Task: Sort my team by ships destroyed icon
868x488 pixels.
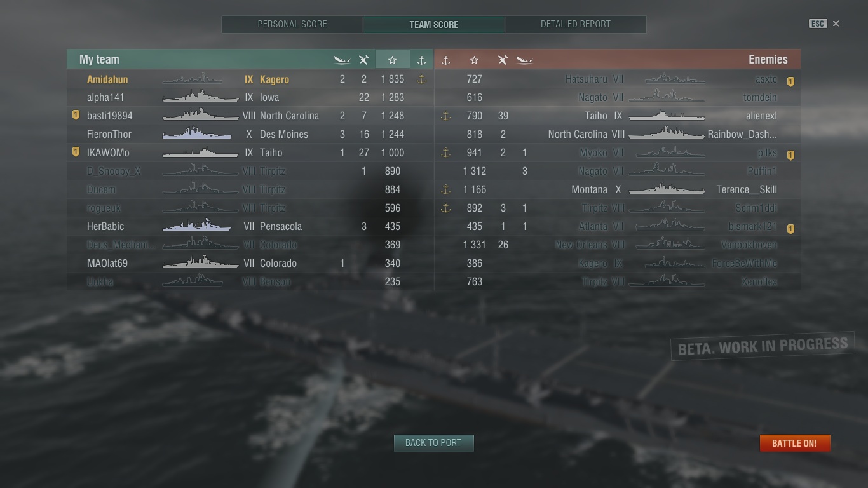Action: point(342,60)
